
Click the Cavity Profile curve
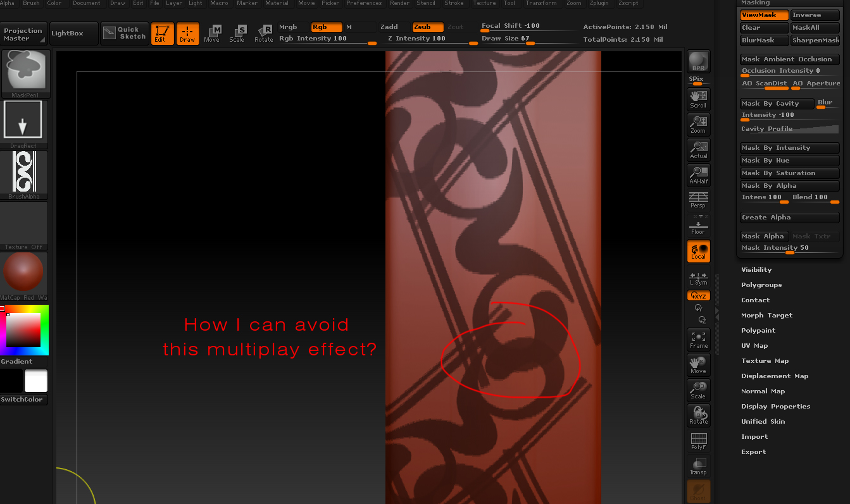(x=790, y=129)
